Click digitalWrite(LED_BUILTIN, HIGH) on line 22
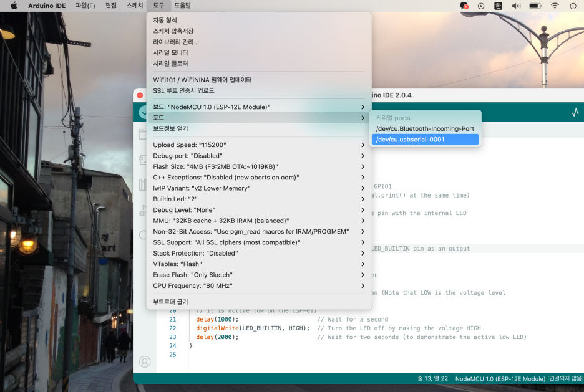This screenshot has width=584, height=392. pyautogui.click(x=253, y=328)
